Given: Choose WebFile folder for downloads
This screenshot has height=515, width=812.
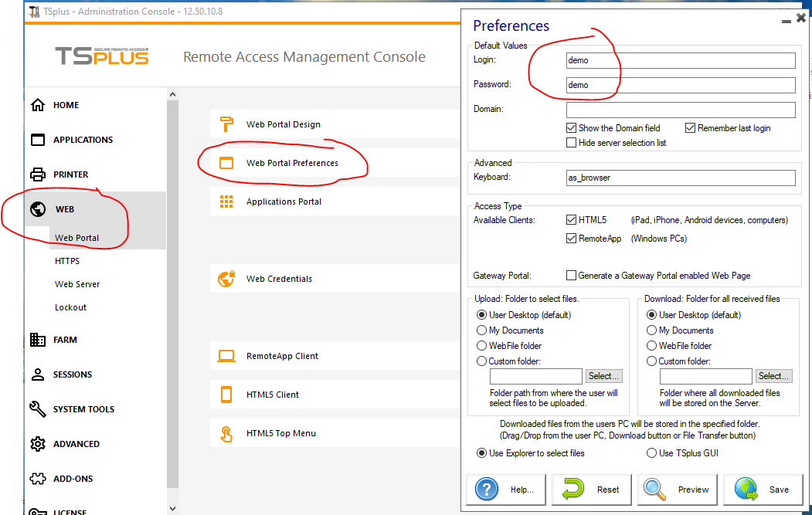Looking at the screenshot, I should [652, 346].
